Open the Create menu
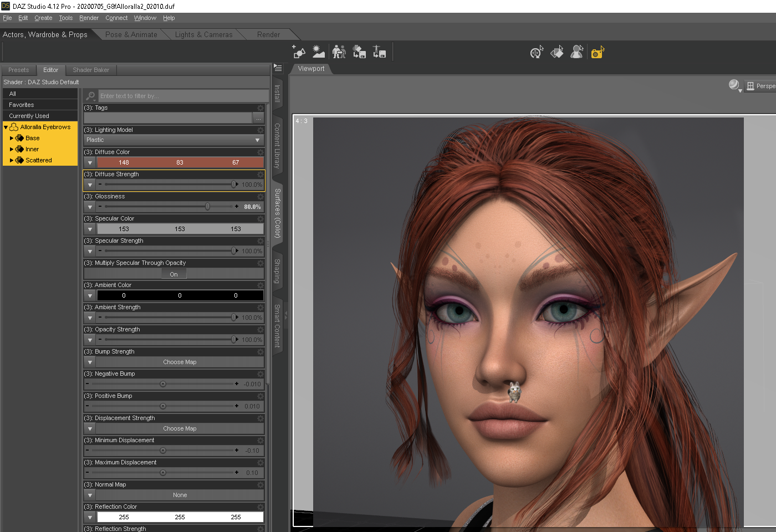This screenshot has height=532, width=776. [43, 18]
